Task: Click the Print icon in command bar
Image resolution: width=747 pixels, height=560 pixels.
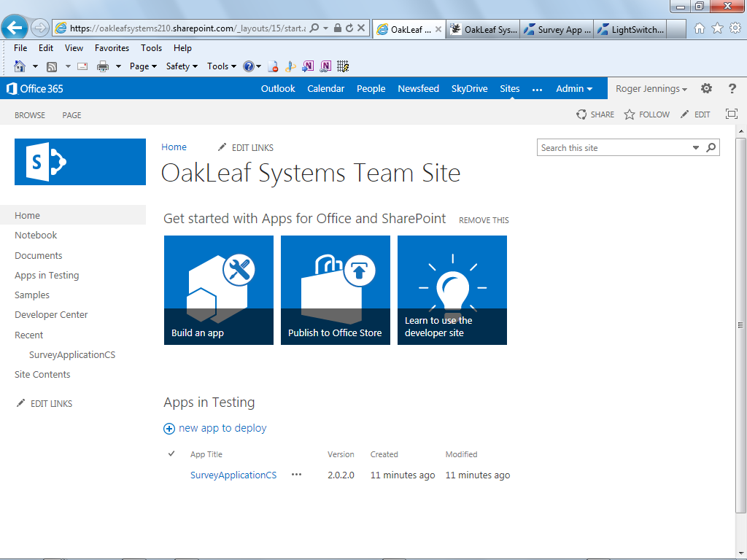Action: pyautogui.click(x=102, y=66)
